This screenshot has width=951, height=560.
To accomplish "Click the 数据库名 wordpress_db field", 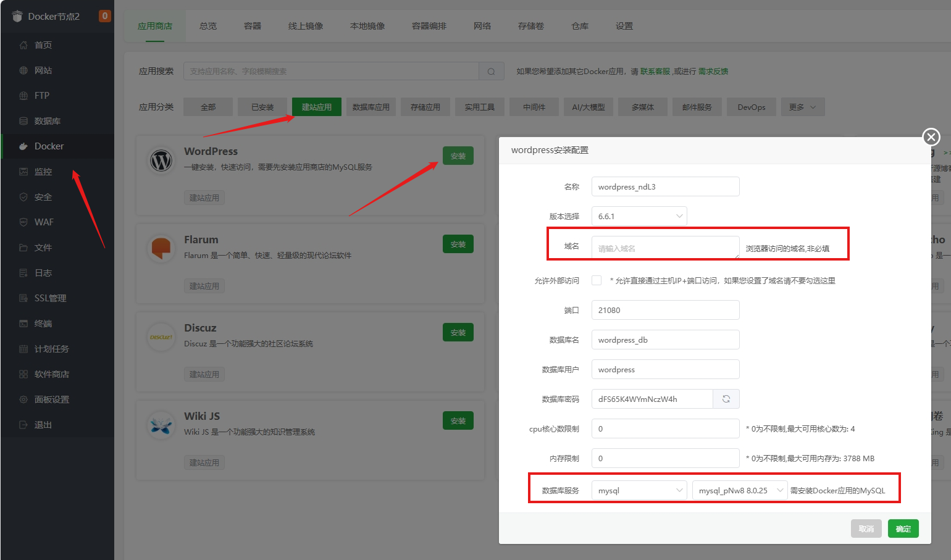I will (x=666, y=340).
